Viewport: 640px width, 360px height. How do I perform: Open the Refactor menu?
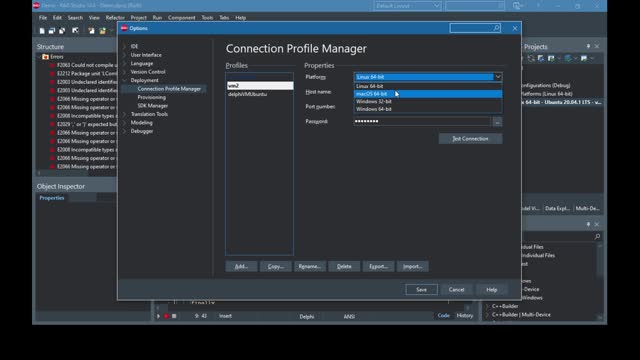click(115, 18)
